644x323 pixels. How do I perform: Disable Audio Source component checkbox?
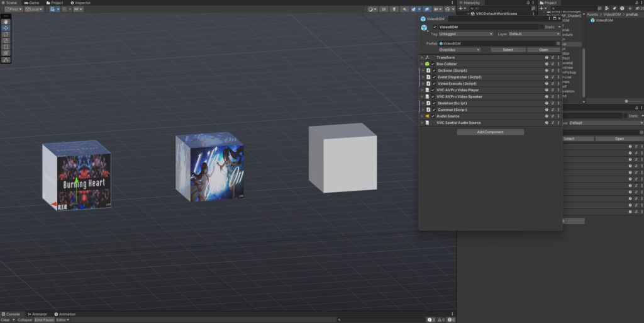(433, 116)
